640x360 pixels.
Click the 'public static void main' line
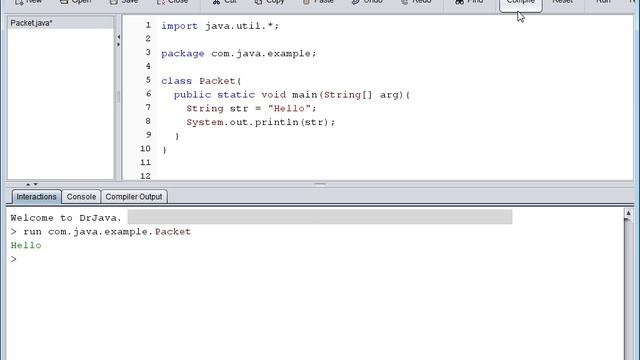[x=292, y=95]
